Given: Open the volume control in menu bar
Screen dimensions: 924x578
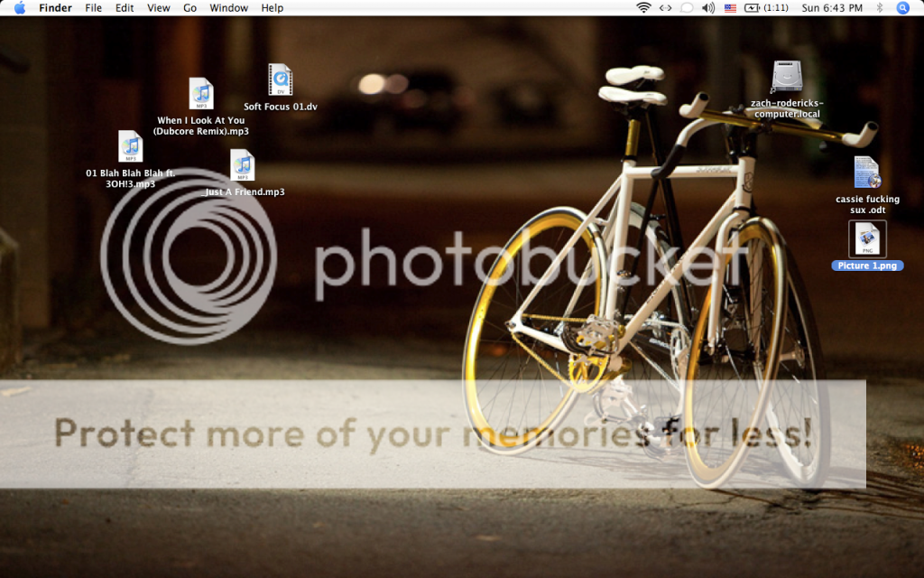Looking at the screenshot, I should pyautogui.click(x=708, y=8).
